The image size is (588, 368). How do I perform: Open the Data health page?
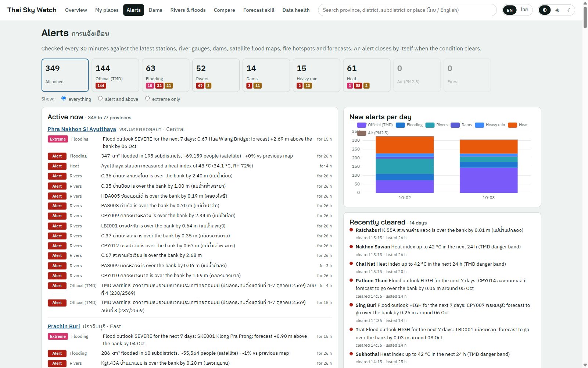coord(296,10)
